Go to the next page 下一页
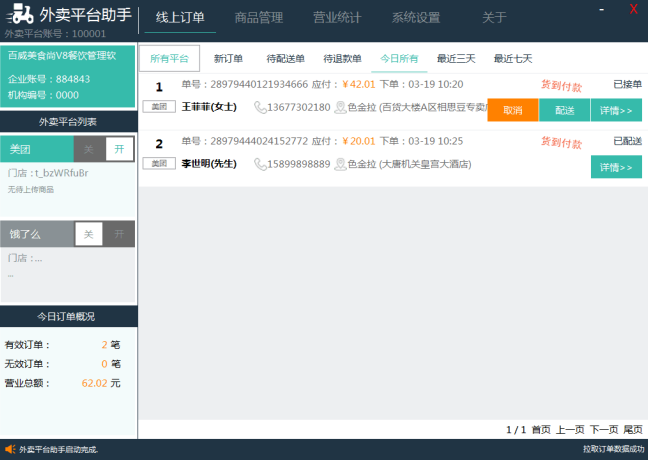648x461 pixels. pos(603,429)
